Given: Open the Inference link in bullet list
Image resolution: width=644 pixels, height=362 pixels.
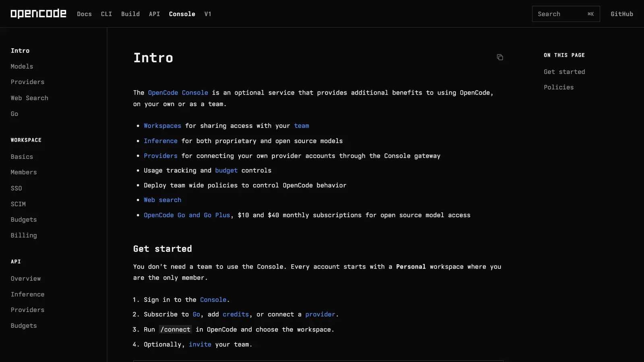Looking at the screenshot, I should pos(161,141).
